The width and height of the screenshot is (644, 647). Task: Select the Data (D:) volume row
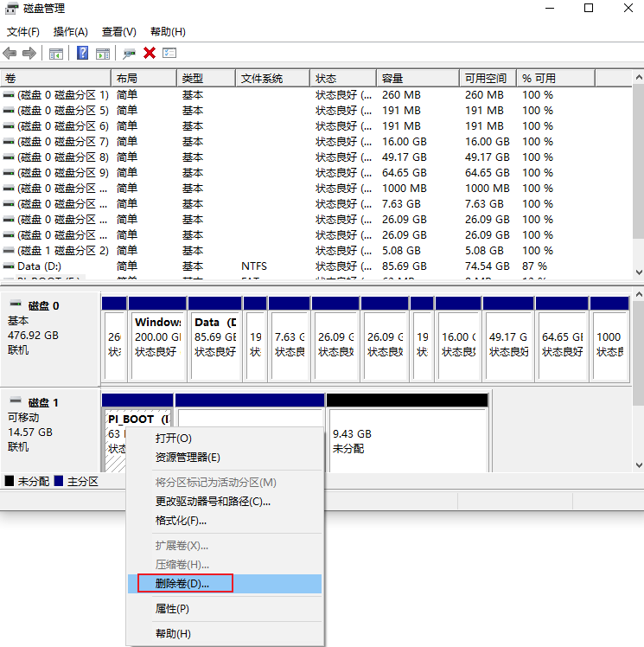[x=316, y=266]
